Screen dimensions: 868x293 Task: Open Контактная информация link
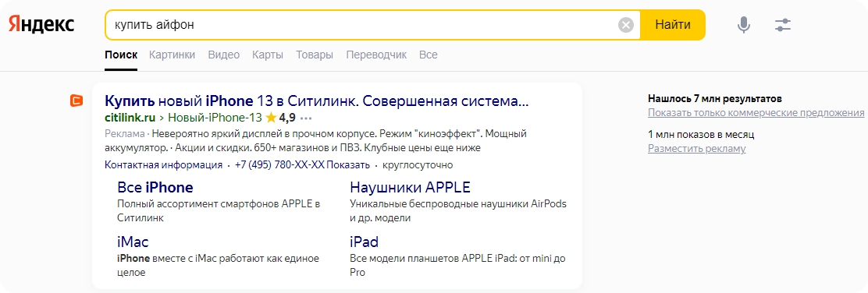(x=163, y=164)
